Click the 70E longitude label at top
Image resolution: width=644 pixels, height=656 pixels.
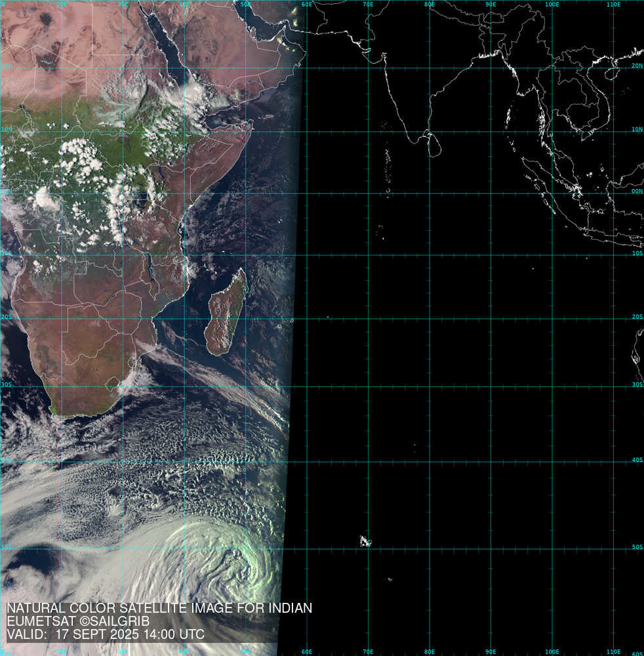[368, 5]
